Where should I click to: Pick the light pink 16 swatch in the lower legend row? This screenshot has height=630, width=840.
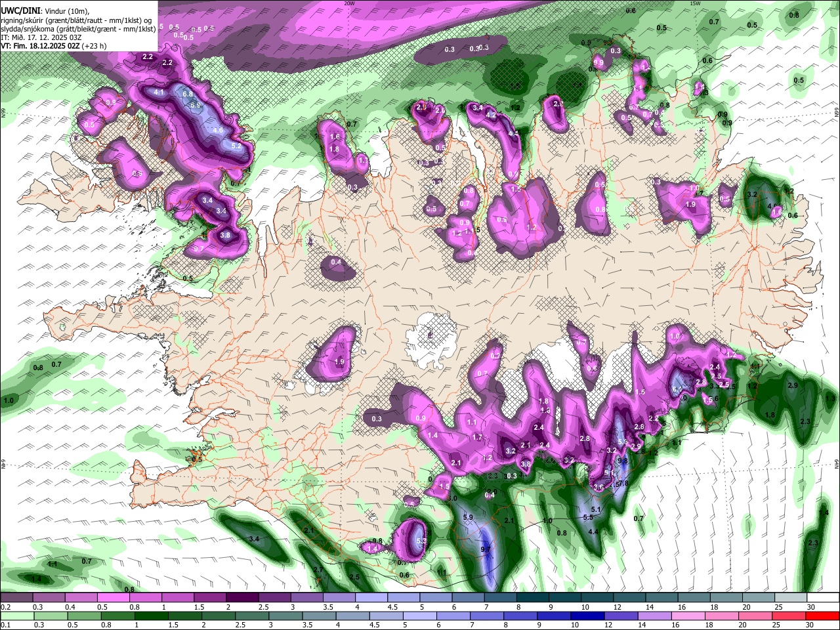tap(688, 616)
